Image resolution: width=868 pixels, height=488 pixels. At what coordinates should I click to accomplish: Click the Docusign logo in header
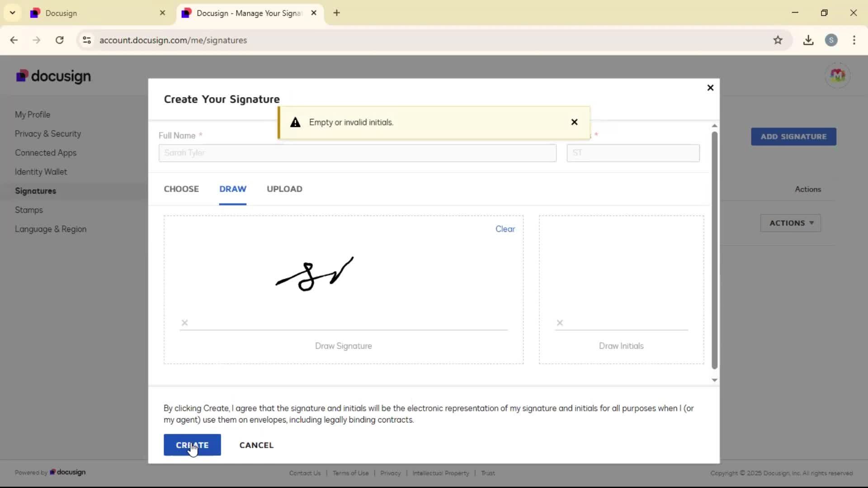(x=53, y=76)
